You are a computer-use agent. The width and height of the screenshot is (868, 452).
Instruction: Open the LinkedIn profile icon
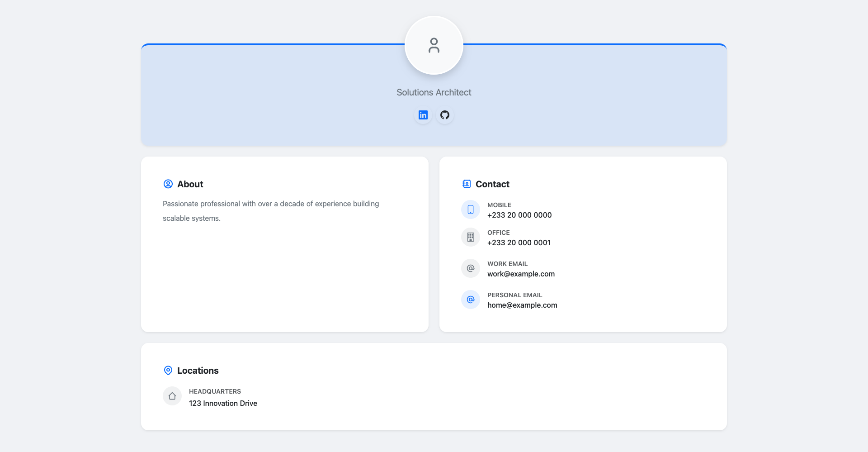pos(423,115)
